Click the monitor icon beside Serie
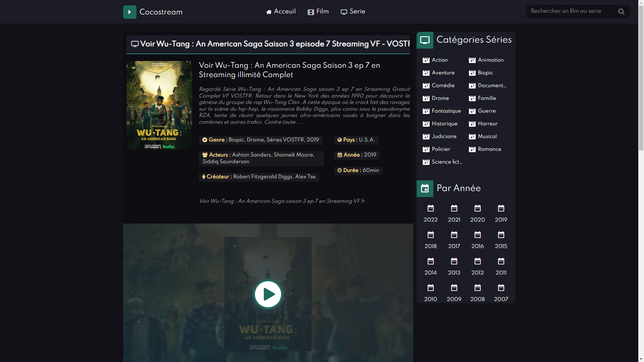Viewport: 644px width, 362px height. click(344, 12)
